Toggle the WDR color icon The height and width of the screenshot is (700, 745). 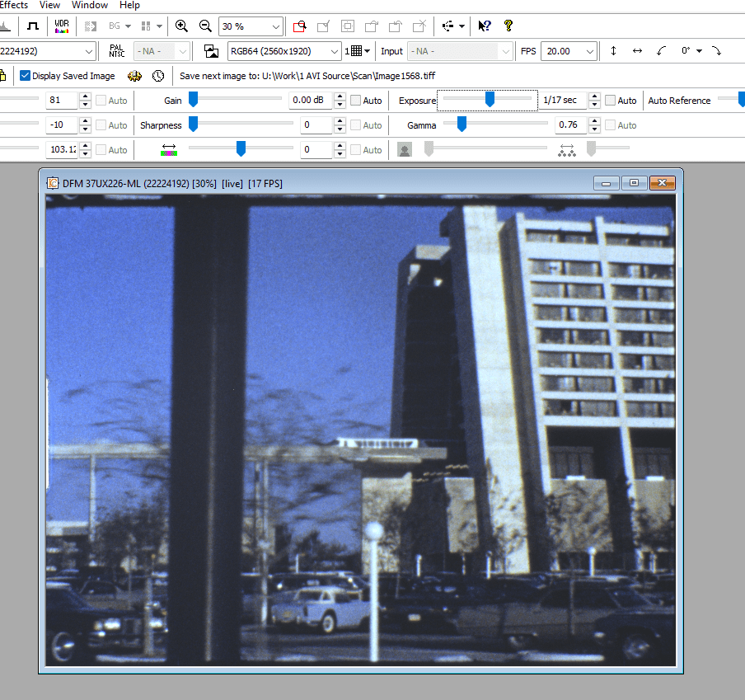coord(62,26)
